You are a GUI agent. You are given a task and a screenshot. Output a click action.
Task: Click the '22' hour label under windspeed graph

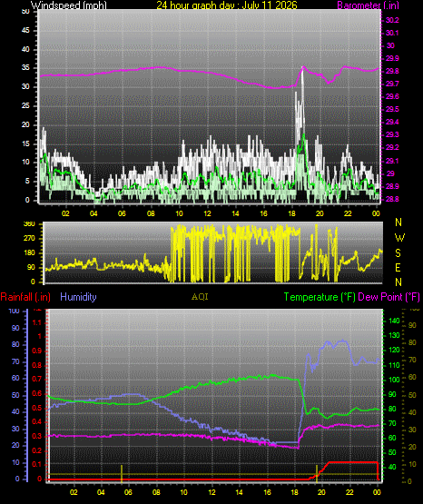point(348,213)
